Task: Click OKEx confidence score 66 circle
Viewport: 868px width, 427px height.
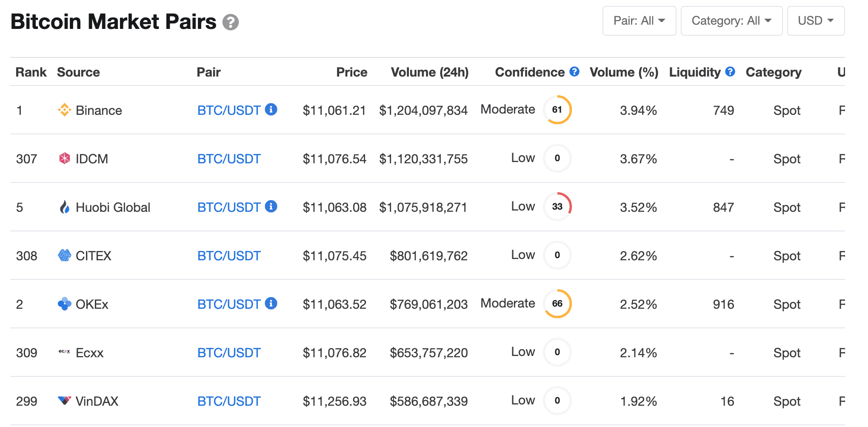Action: (557, 304)
